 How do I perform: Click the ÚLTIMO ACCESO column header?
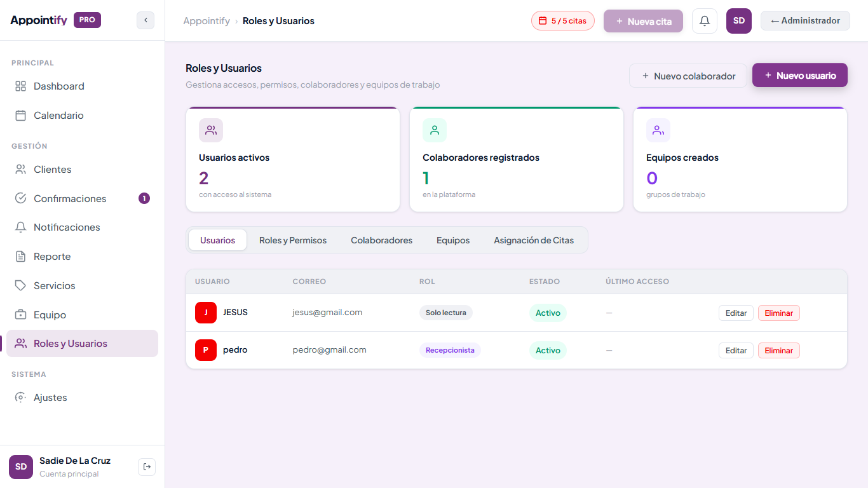(637, 281)
